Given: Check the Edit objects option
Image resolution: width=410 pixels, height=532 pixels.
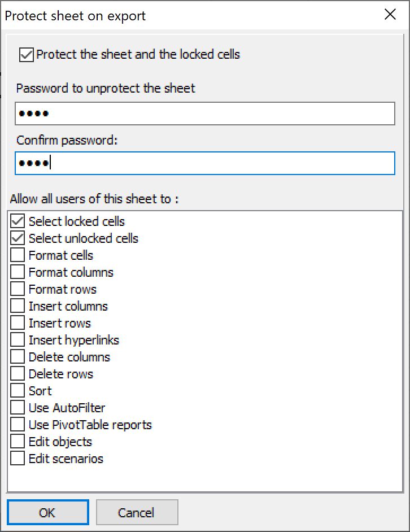Looking at the screenshot, I should click(x=18, y=442).
